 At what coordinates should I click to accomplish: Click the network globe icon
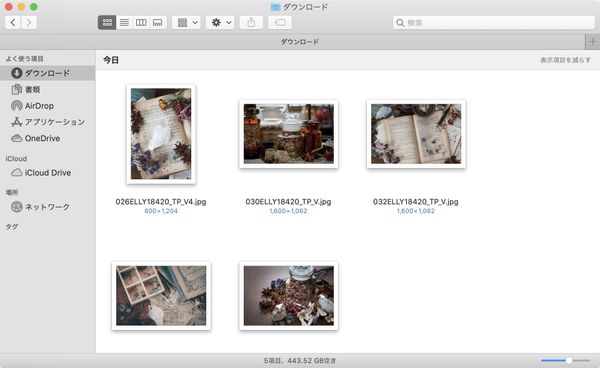(x=16, y=207)
